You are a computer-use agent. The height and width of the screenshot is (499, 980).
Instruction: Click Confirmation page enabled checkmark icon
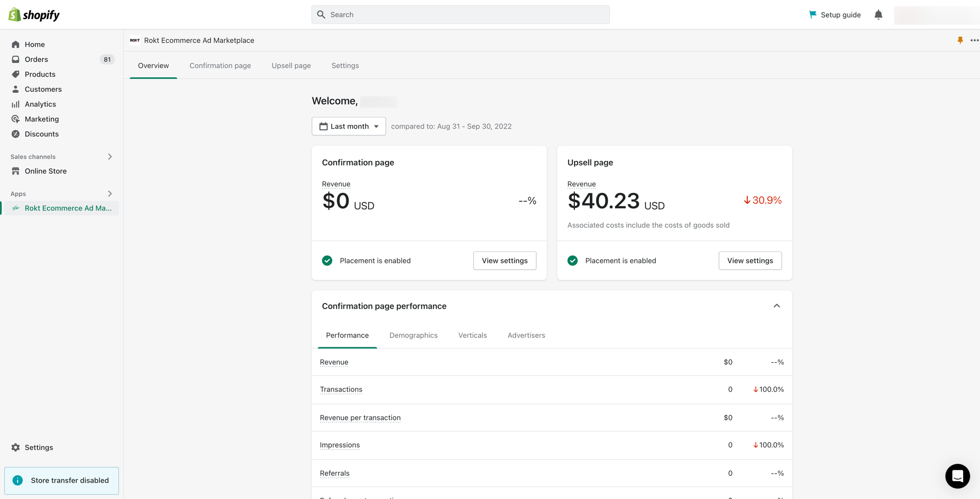pyautogui.click(x=327, y=260)
